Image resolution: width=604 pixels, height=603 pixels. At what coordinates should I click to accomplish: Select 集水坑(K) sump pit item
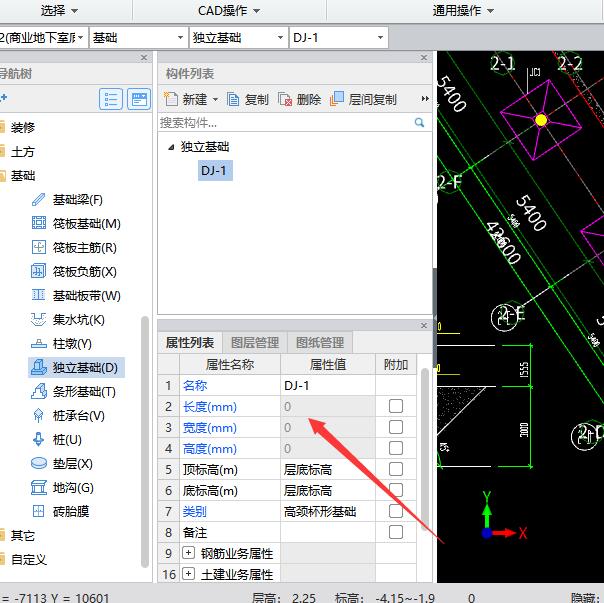68,319
